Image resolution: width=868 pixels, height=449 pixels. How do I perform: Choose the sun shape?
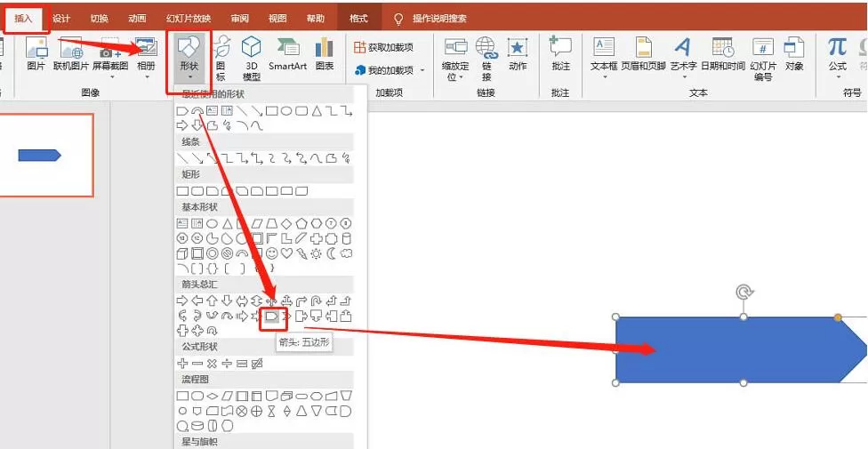(x=316, y=253)
